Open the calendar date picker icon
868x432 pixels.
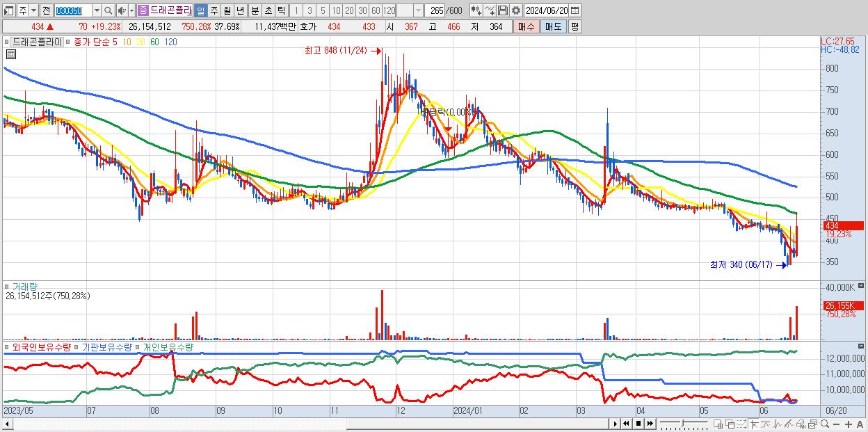[x=575, y=10]
